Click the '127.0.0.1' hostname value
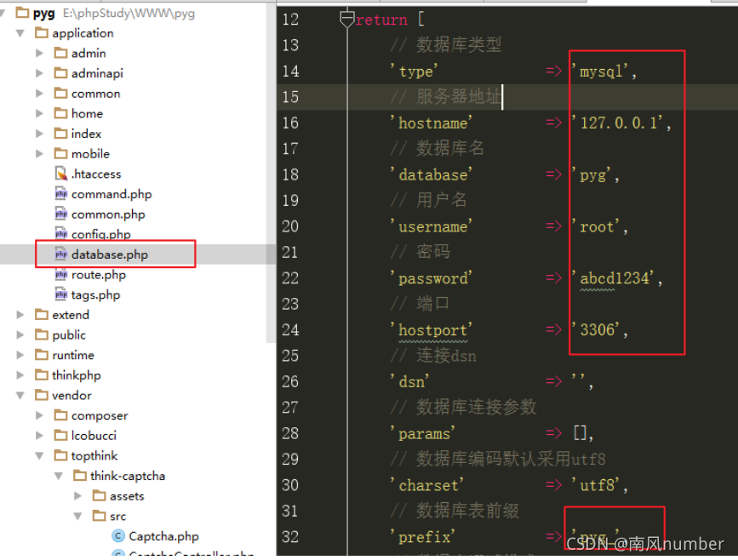The width and height of the screenshot is (738, 560). (x=617, y=123)
